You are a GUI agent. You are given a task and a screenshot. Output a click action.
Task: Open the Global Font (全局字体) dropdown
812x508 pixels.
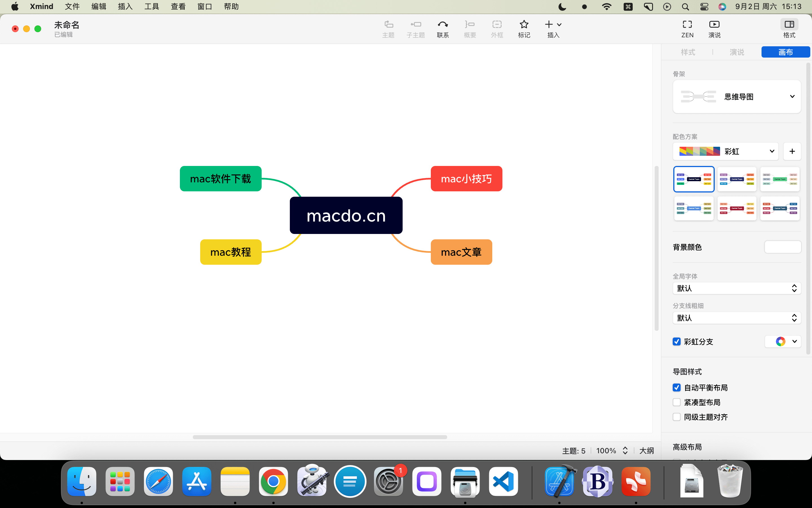(x=736, y=288)
